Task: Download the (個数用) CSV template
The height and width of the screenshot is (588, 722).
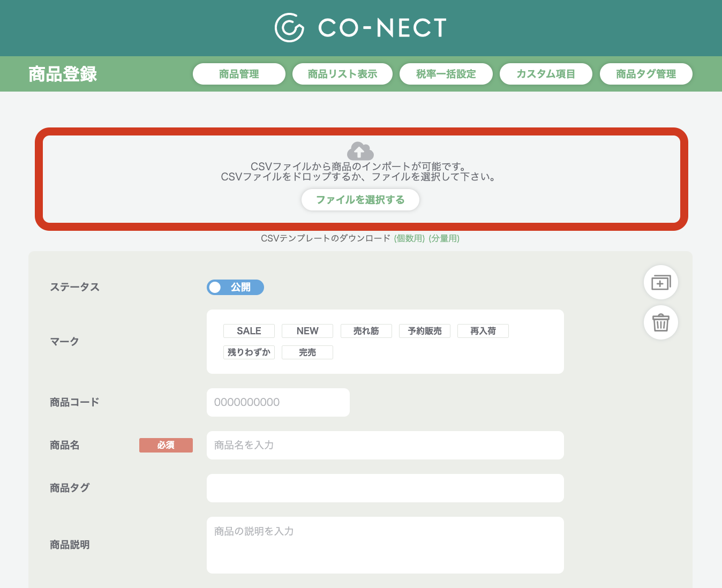Action: coord(409,238)
